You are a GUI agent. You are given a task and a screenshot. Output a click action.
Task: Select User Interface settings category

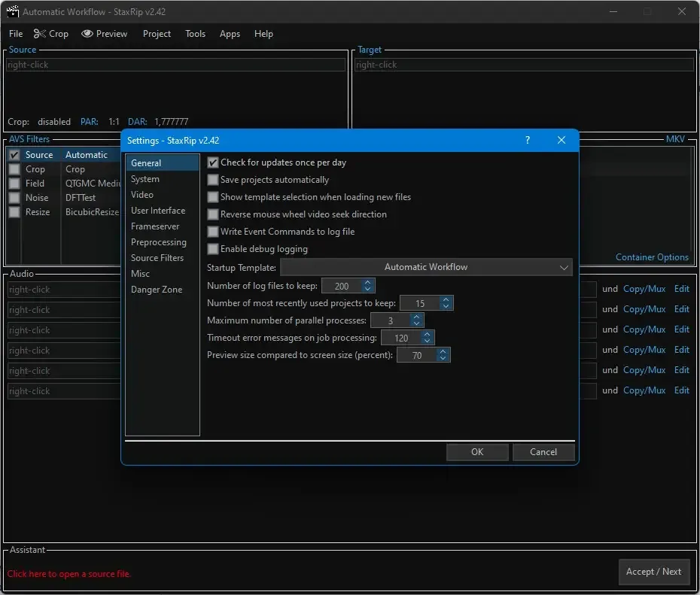coord(158,211)
